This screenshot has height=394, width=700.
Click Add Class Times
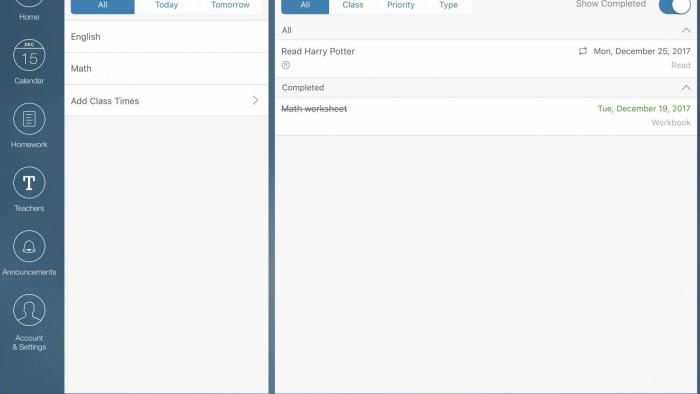point(167,101)
